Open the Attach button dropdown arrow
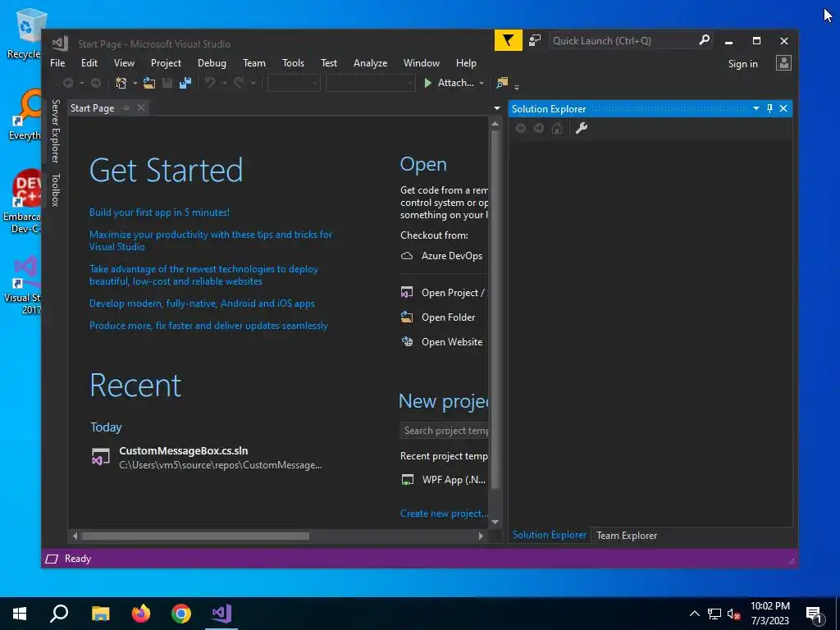 [481, 83]
